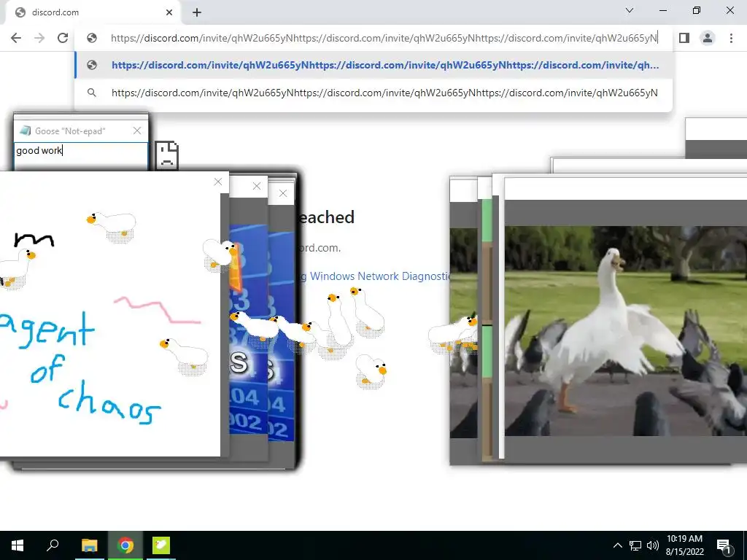Expand the tab search chevron
Screen dimensions: 747x560
[x=630, y=10]
